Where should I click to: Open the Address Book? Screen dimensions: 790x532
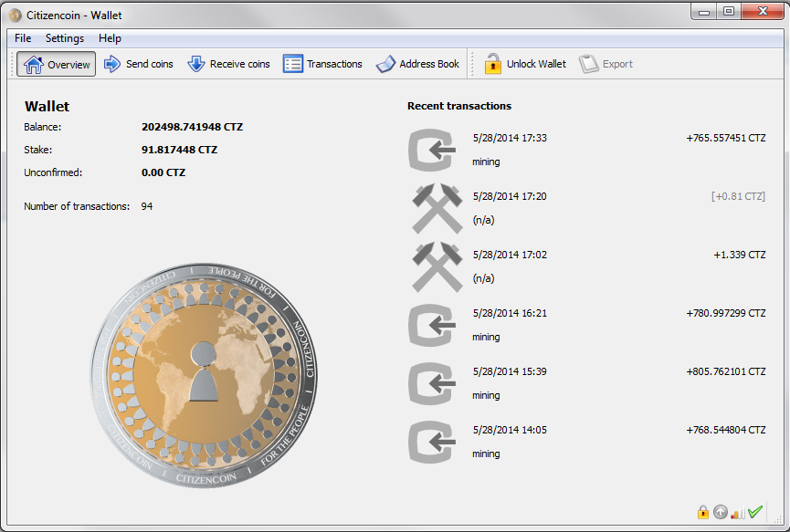pos(417,64)
